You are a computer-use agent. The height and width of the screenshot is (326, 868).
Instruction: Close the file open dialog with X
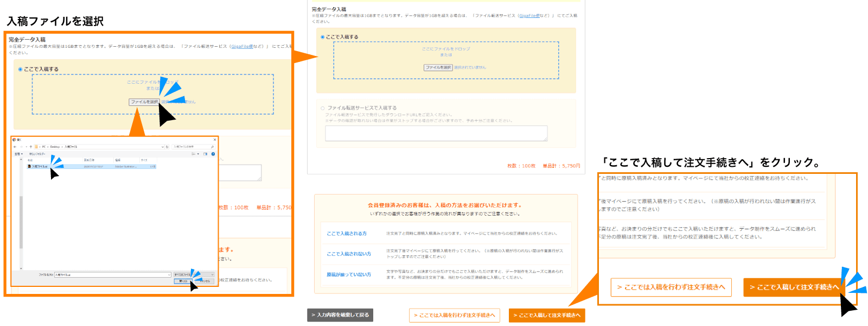215,140
